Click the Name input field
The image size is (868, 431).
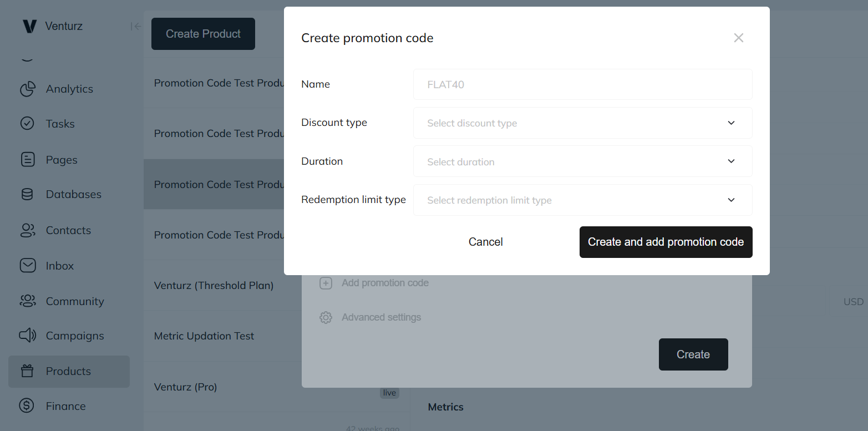(x=582, y=85)
